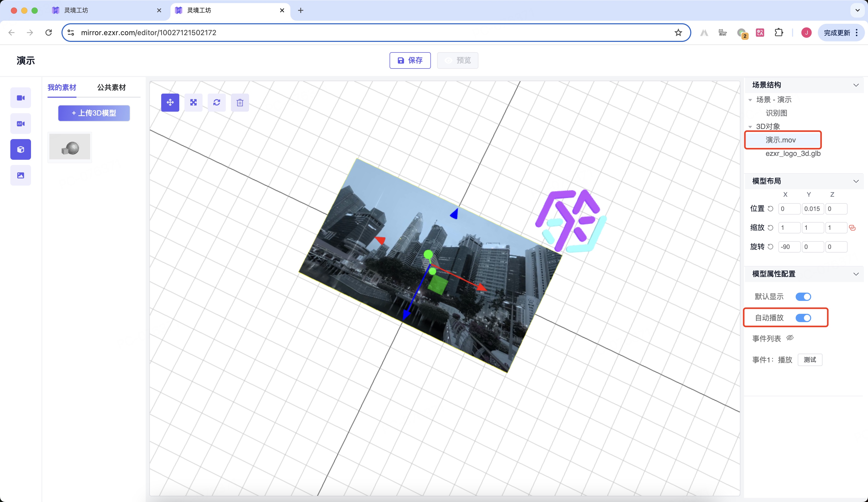
Task: Open the translate extension icon
Action: tap(760, 32)
